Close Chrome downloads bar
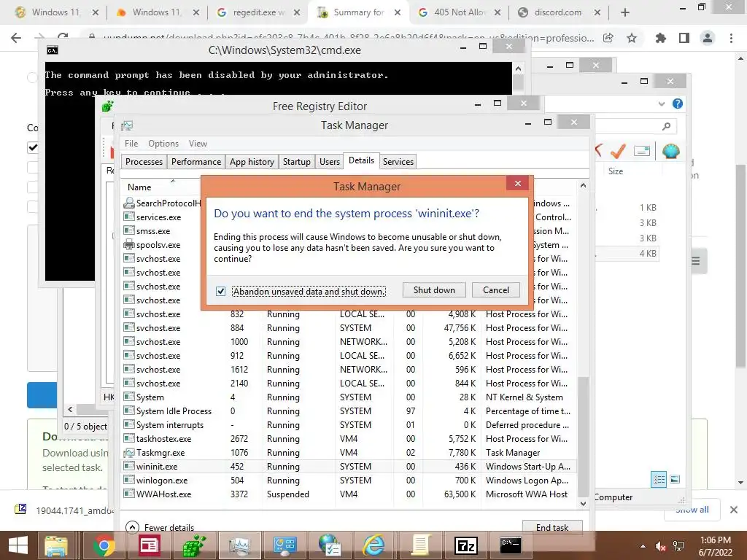Screen dimensions: 747x560 point(734,510)
